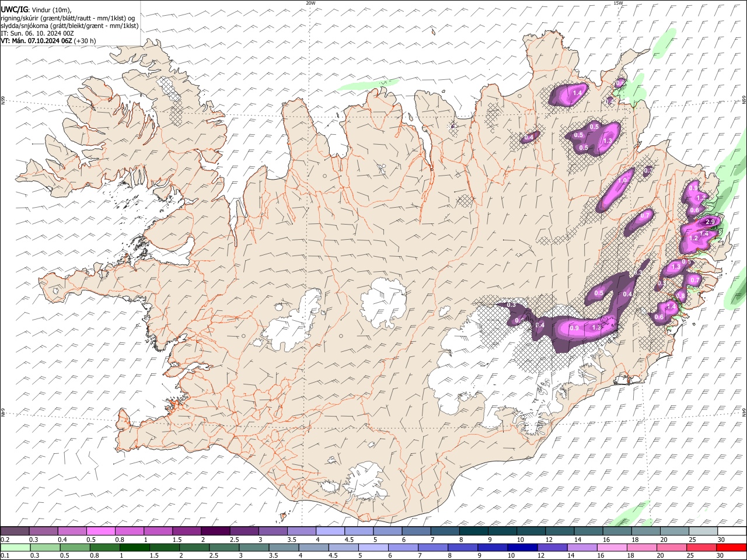Viewport: 747px width, 560px height.
Task: Click the '20W' longitude label
Action: tap(310, 3)
